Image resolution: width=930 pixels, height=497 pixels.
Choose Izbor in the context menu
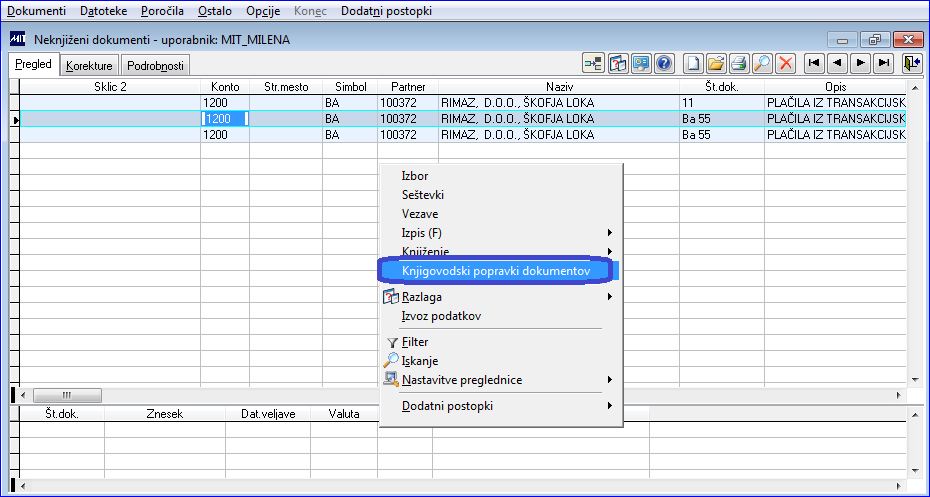499,176
